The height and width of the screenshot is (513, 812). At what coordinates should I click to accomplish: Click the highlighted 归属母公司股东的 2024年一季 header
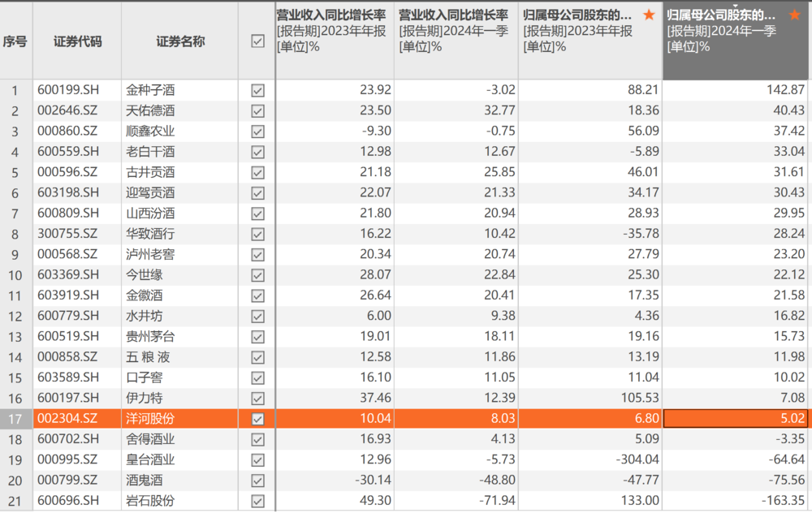point(736,41)
